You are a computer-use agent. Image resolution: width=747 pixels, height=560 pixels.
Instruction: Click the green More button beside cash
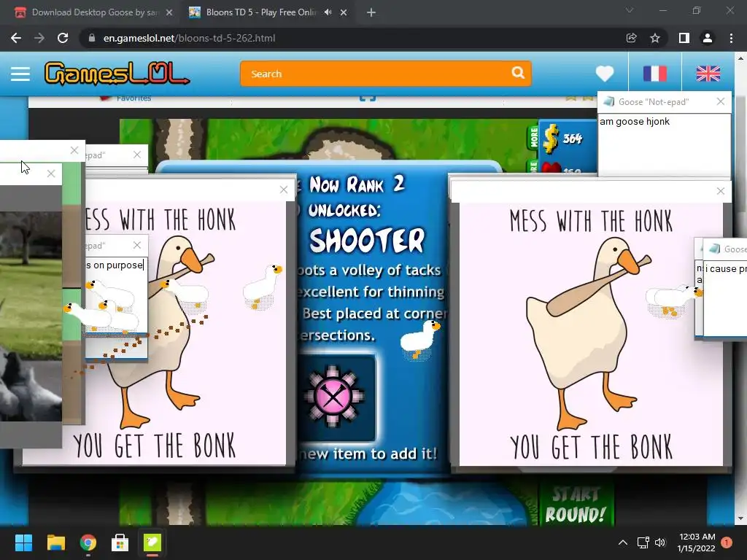533,138
